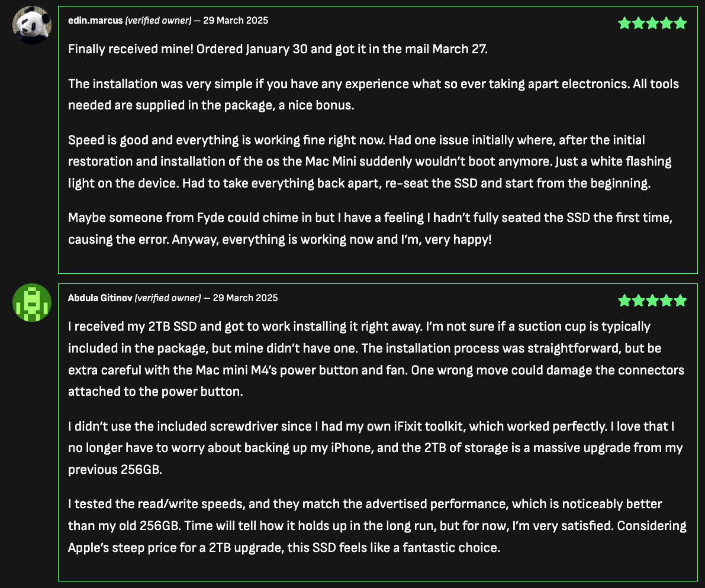This screenshot has height=588, width=705.
Task: Click Abdula Gitinov's green pixel avatar
Action: tap(32, 302)
